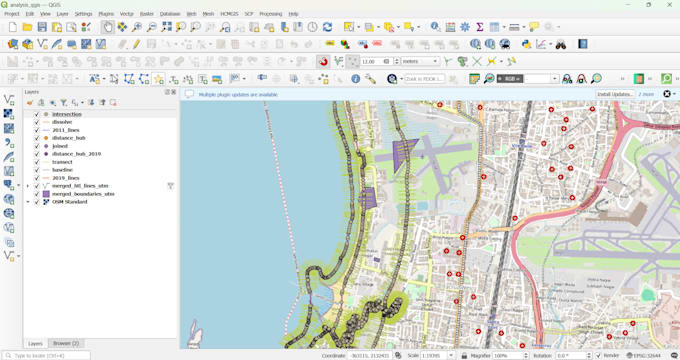Hide the transect layer
This screenshot has width=680, height=360.
click(x=36, y=162)
